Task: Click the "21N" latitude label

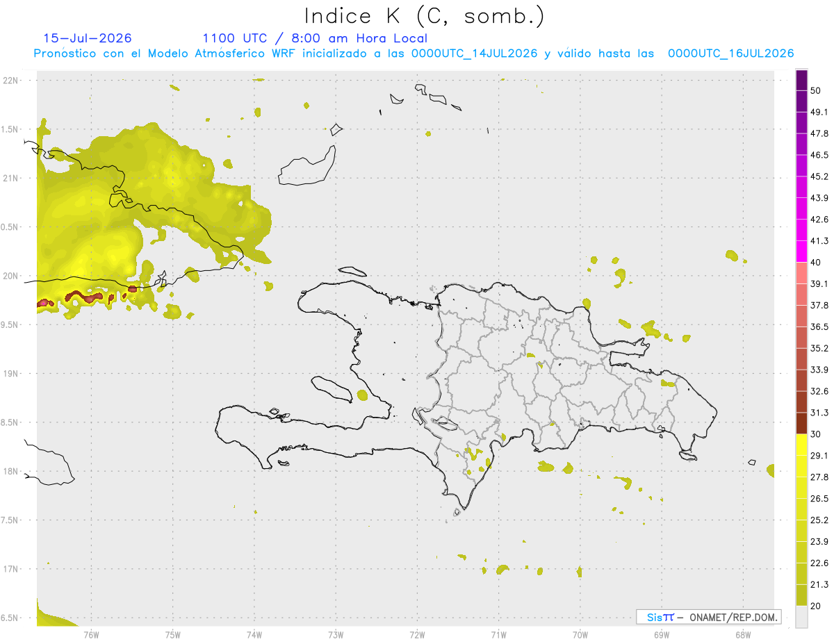Action: [x=11, y=178]
